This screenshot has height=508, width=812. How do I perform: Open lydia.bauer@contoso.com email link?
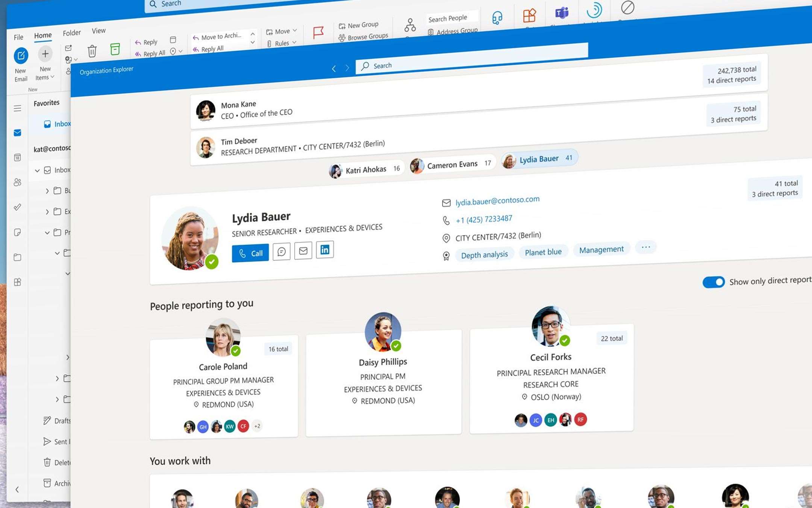point(497,199)
